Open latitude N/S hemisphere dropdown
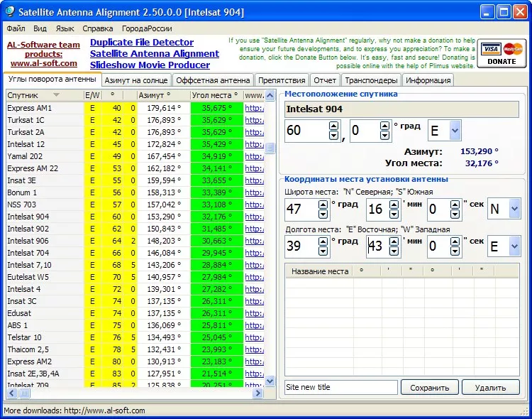The image size is (532, 419). tap(514, 209)
